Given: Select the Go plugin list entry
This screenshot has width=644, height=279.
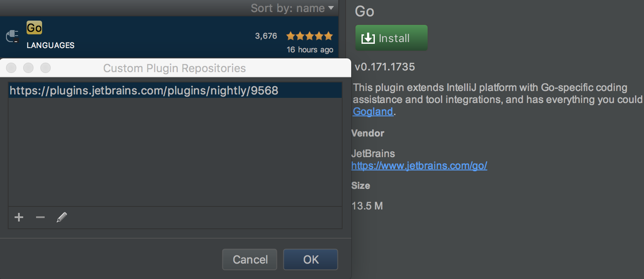Looking at the screenshot, I should [169, 37].
